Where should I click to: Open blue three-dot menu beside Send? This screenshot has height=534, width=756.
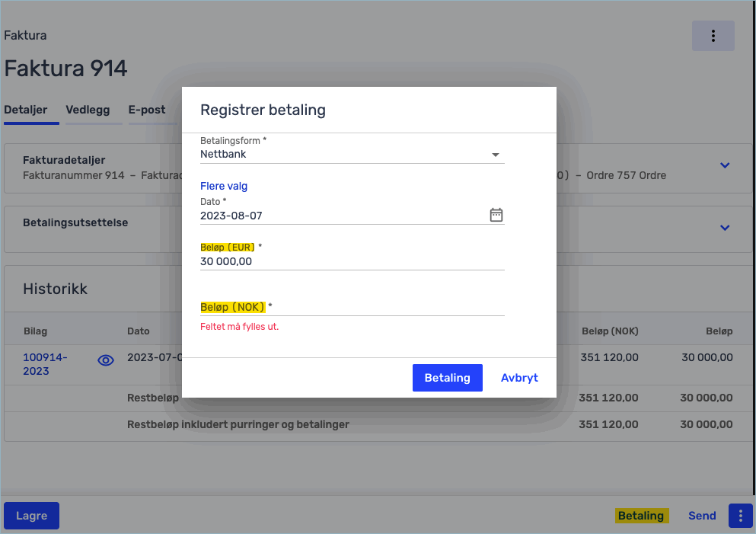pos(741,516)
